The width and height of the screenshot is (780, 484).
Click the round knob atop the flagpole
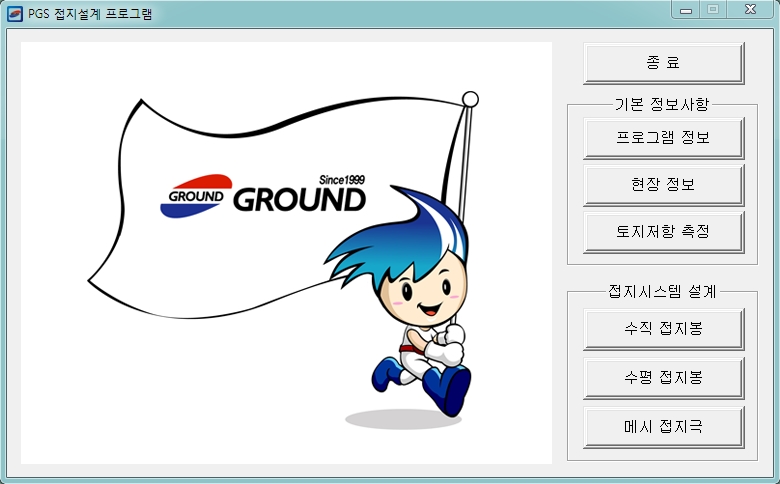click(x=470, y=98)
